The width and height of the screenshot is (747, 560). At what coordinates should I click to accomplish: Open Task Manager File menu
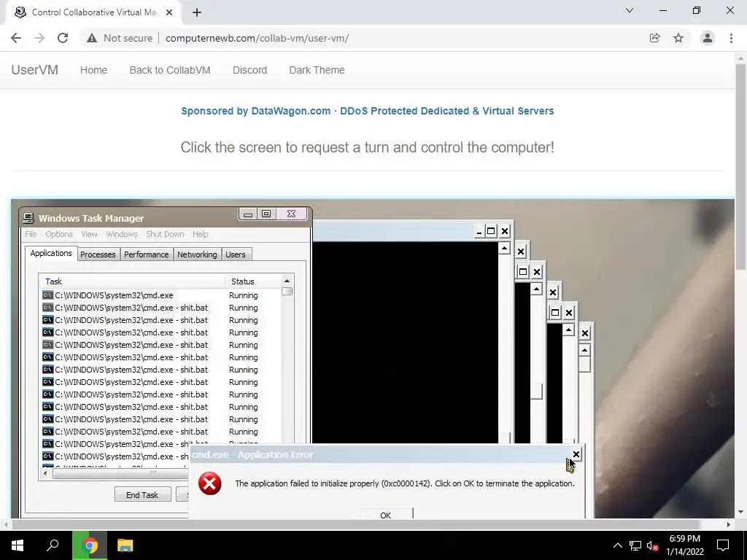click(x=31, y=234)
